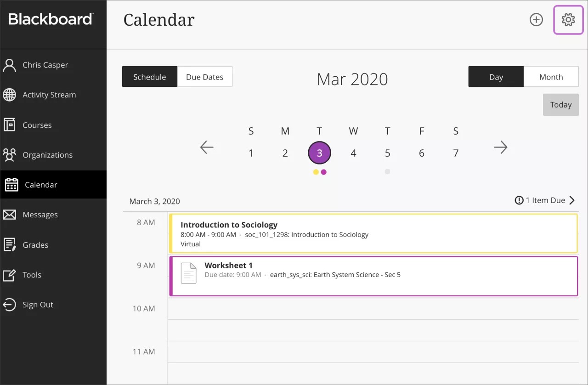The image size is (588, 385).
Task: Keep Day view selected in the toggle
Action: point(496,77)
